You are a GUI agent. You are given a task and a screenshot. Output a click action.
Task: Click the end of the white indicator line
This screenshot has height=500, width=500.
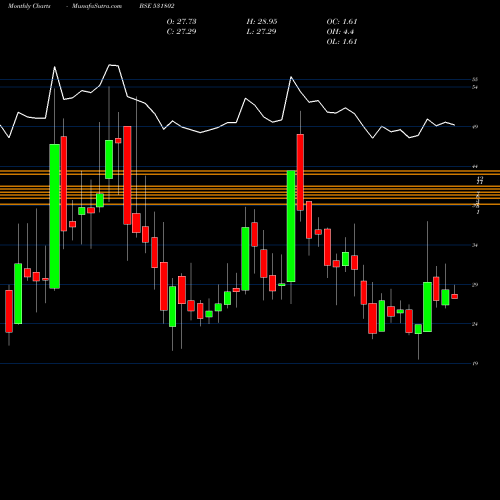pyautogui.click(x=455, y=125)
